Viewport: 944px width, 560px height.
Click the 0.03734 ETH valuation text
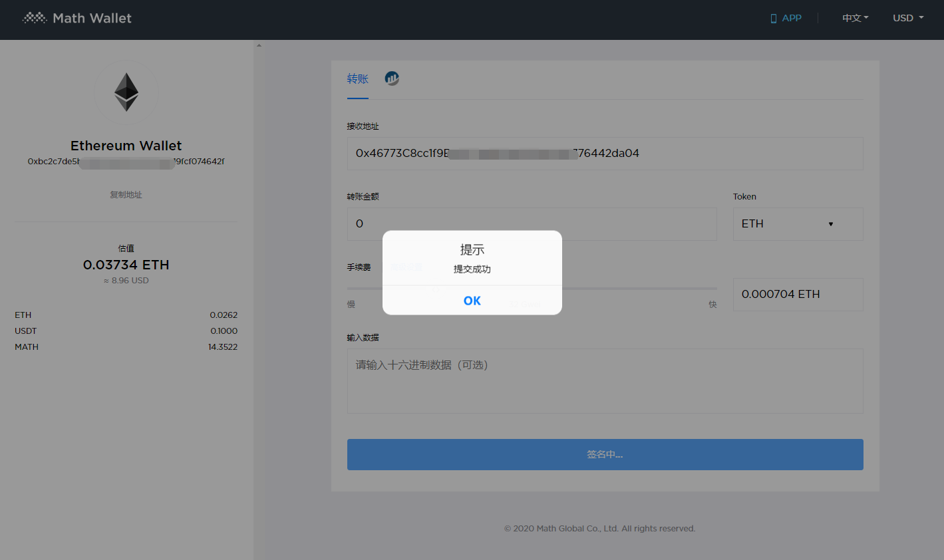tap(126, 265)
